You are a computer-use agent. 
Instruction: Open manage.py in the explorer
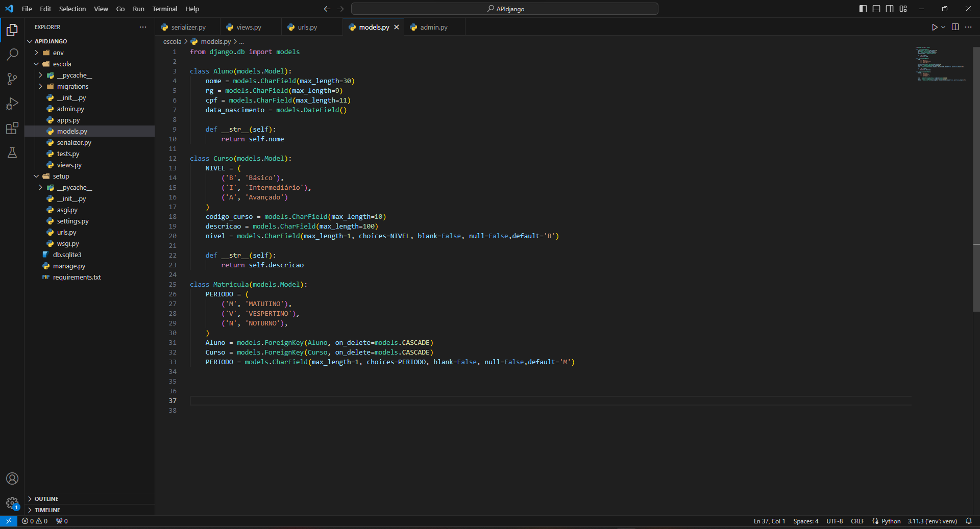[x=69, y=266]
